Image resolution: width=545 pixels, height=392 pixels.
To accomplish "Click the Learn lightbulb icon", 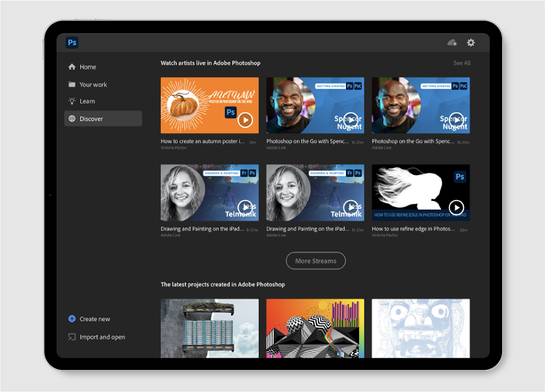I will tap(72, 101).
